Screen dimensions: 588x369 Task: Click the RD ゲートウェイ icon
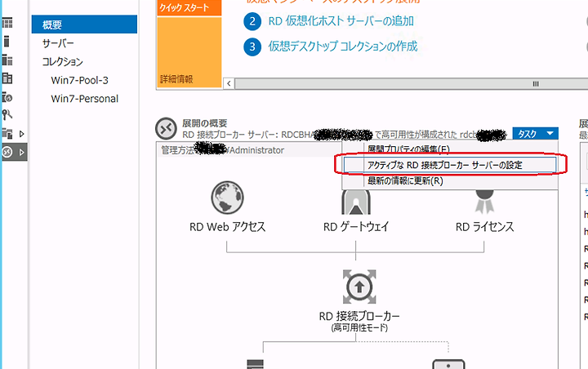(356, 202)
